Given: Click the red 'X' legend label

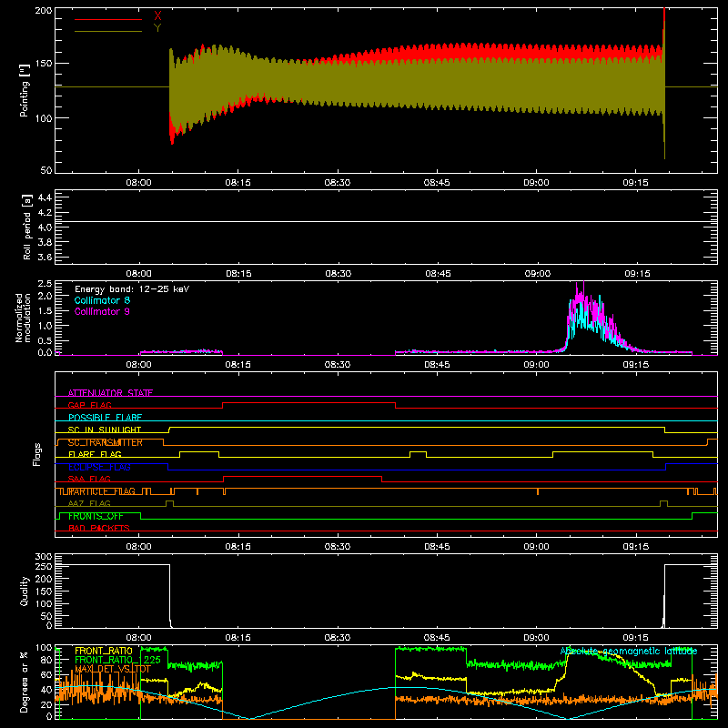Looking at the screenshot, I should coord(157,16).
